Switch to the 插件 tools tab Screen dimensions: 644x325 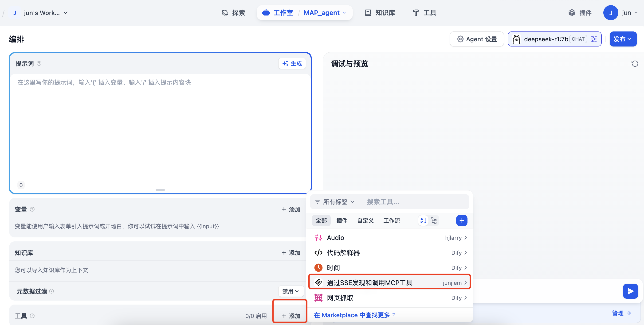pos(342,221)
